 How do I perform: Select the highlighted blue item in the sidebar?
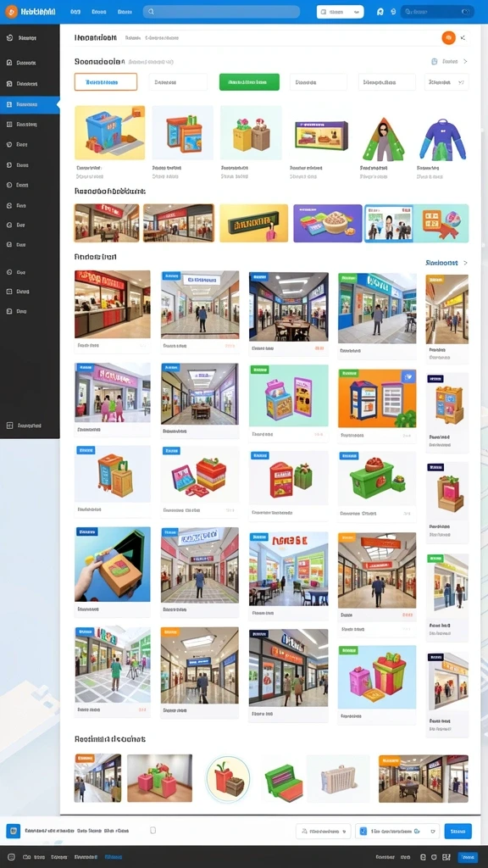click(x=30, y=104)
